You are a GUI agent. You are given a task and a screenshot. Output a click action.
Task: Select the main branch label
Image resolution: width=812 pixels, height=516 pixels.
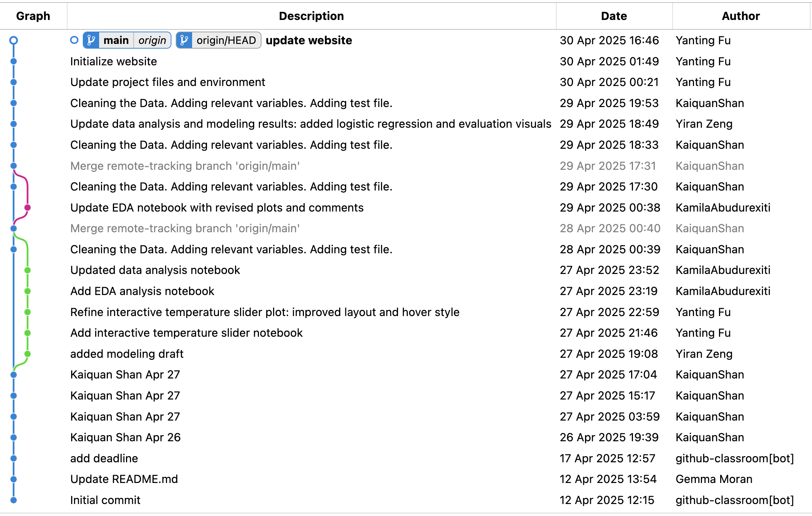(116, 40)
